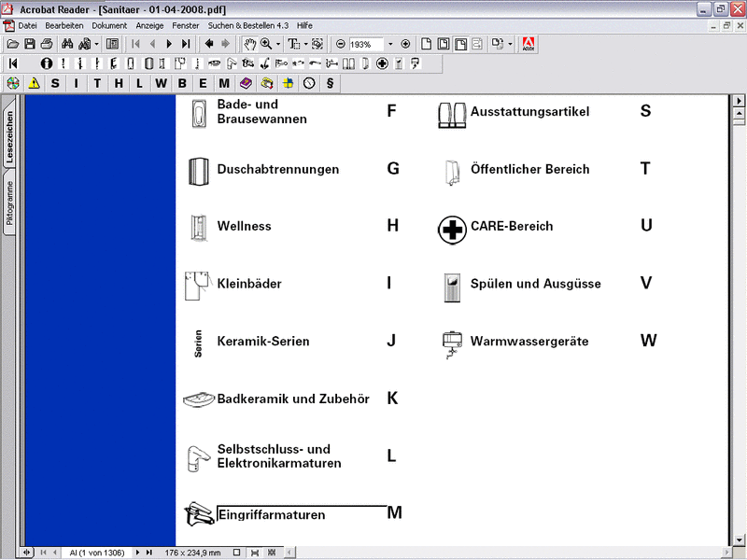This screenshot has height=560, width=747.
Task: Open a file with the folder icon
Action: tap(13, 44)
